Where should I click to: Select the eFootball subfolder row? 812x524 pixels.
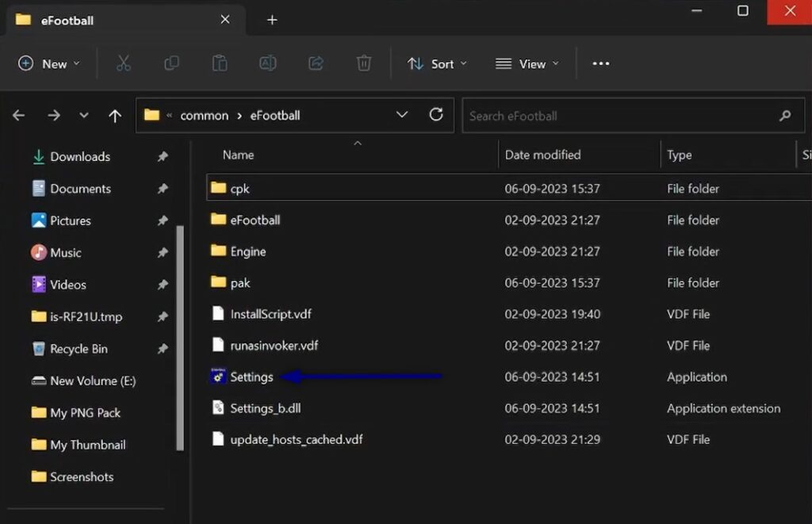click(x=509, y=220)
